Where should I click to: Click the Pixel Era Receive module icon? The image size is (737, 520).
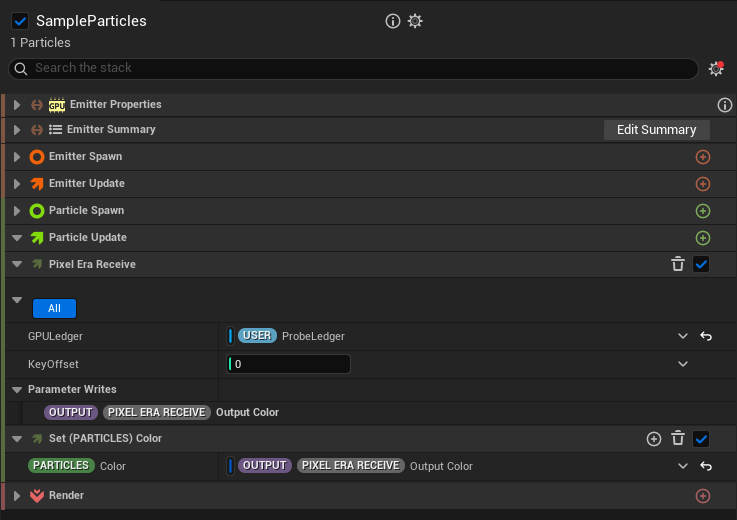click(x=37, y=264)
